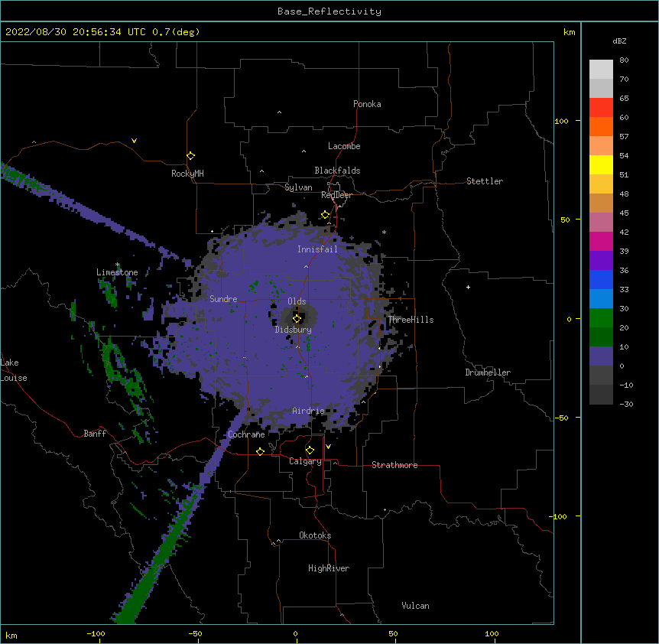Select the gold 48-51 dBZ swatch
This screenshot has height=644, width=659.
601,184
